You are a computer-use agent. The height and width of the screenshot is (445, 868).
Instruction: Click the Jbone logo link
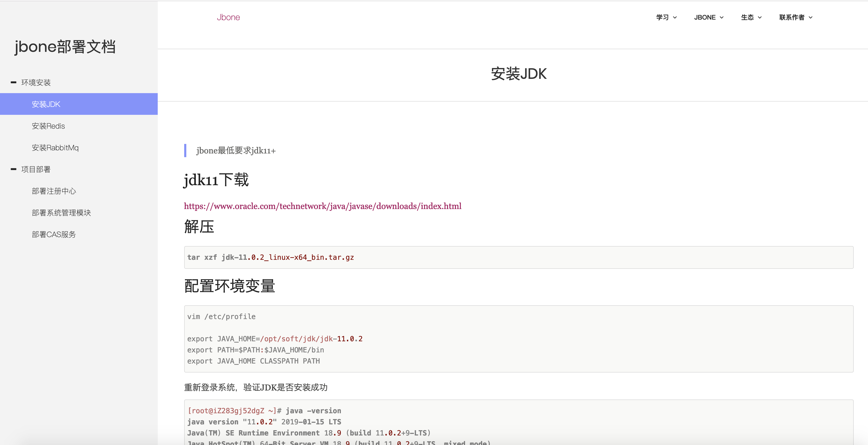[x=228, y=17]
